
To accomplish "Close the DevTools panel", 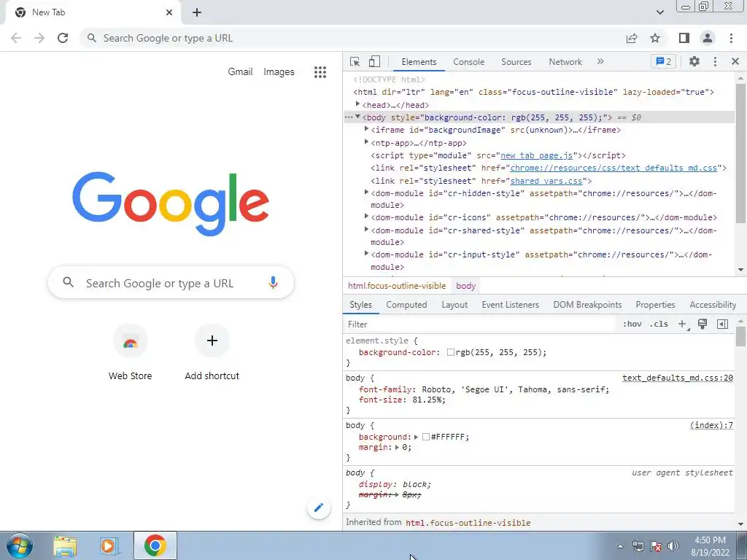I will click(x=735, y=61).
